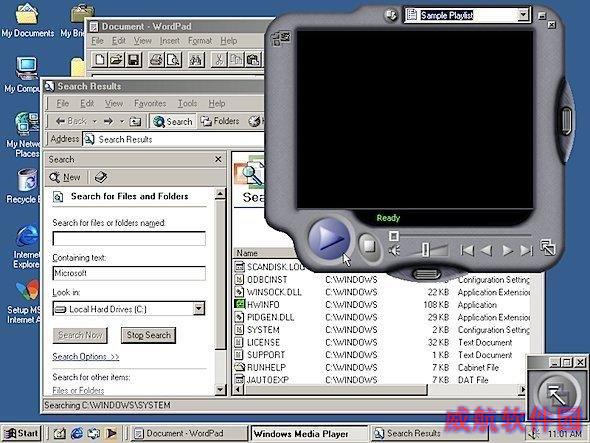Click the results horizontal scrollbar
This screenshot has width=590, height=443.
click(335, 390)
